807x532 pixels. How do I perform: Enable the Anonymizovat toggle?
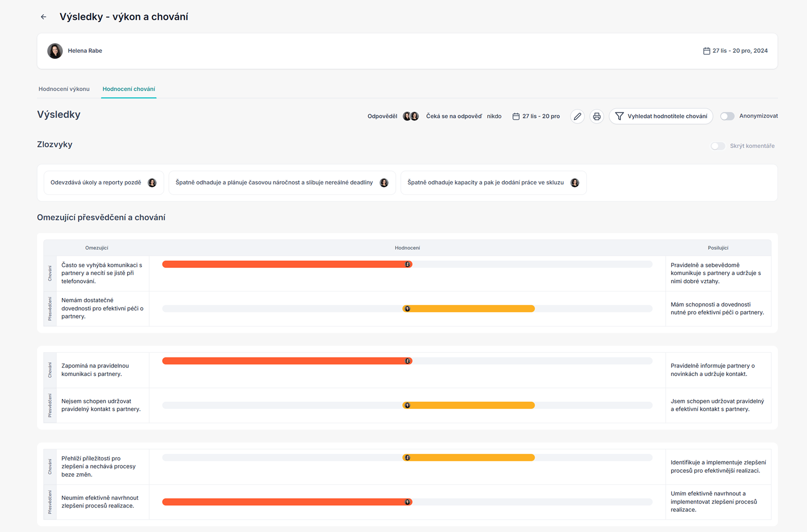(x=727, y=116)
